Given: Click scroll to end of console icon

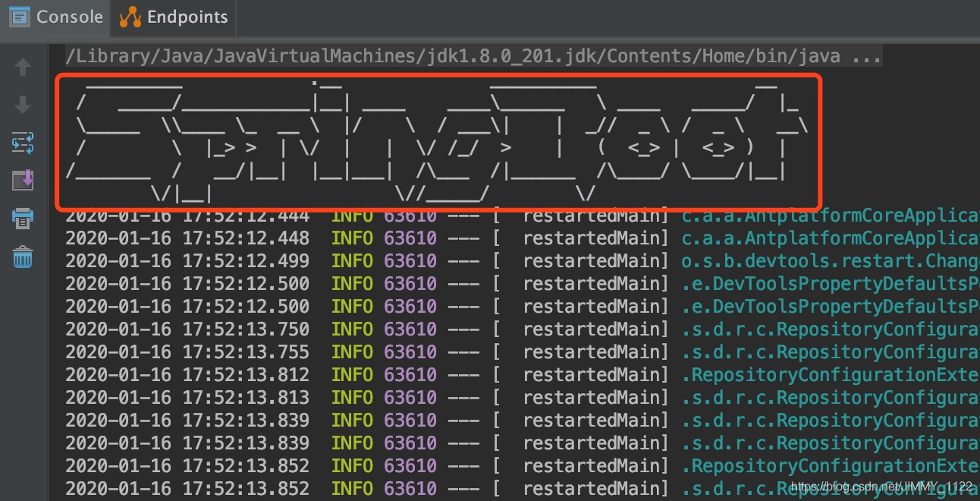Looking at the screenshot, I should 23,181.
